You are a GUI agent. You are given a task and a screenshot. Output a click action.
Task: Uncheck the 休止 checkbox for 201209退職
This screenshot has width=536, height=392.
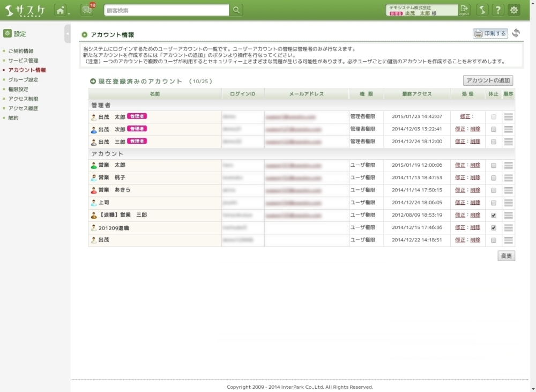click(x=494, y=228)
